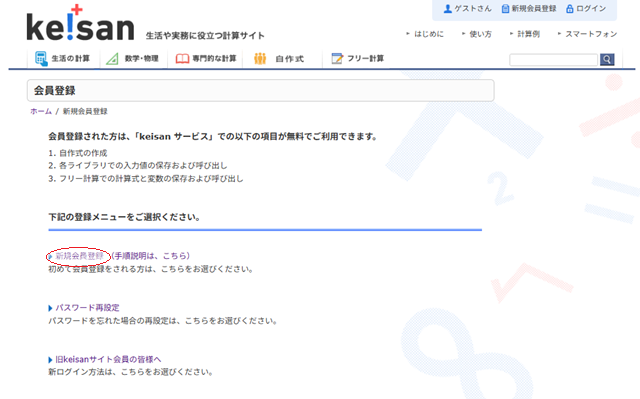Click the text '1. 自作式の作成'
The height and width of the screenshot is (399, 640).
78,153
